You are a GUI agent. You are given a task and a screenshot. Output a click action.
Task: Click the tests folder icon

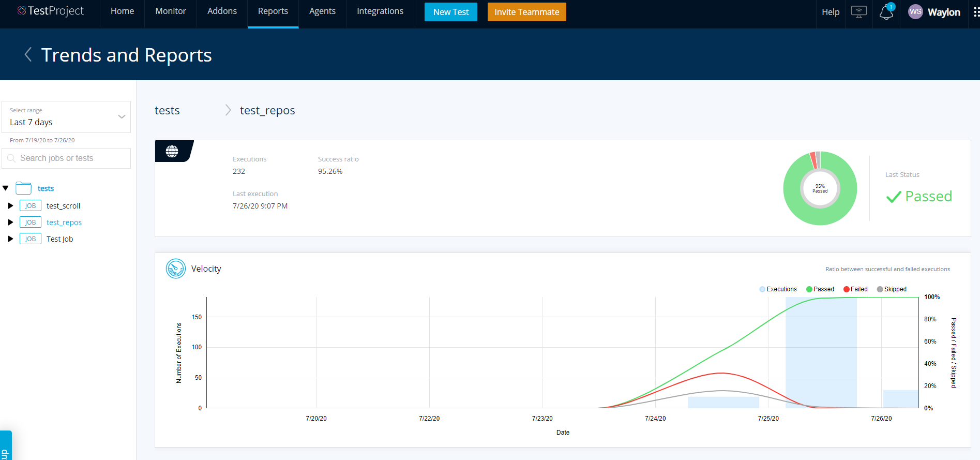point(24,188)
